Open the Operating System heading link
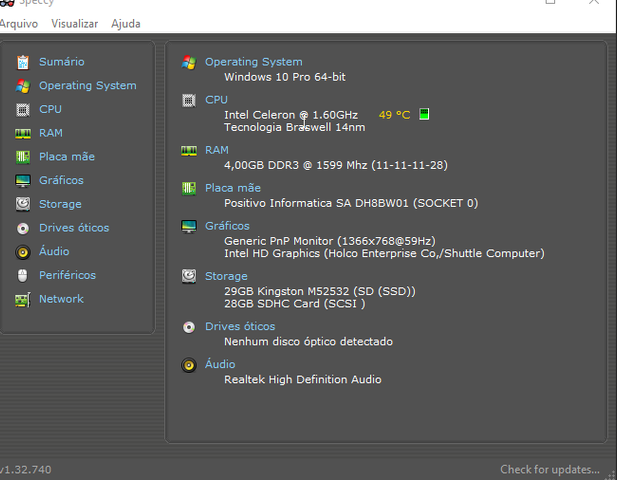 254,62
